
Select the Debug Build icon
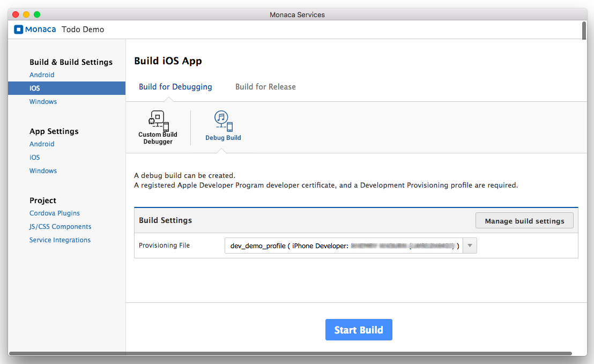click(x=224, y=121)
